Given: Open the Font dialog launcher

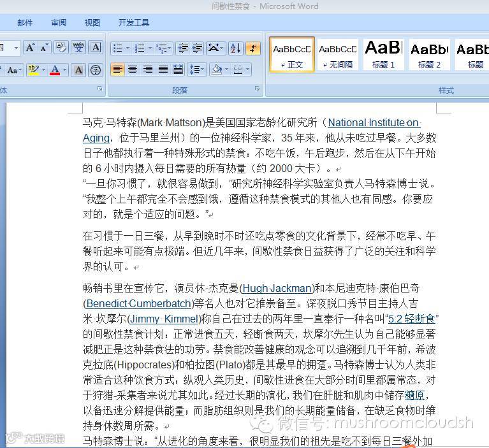Looking at the screenshot, I should tap(100, 89).
